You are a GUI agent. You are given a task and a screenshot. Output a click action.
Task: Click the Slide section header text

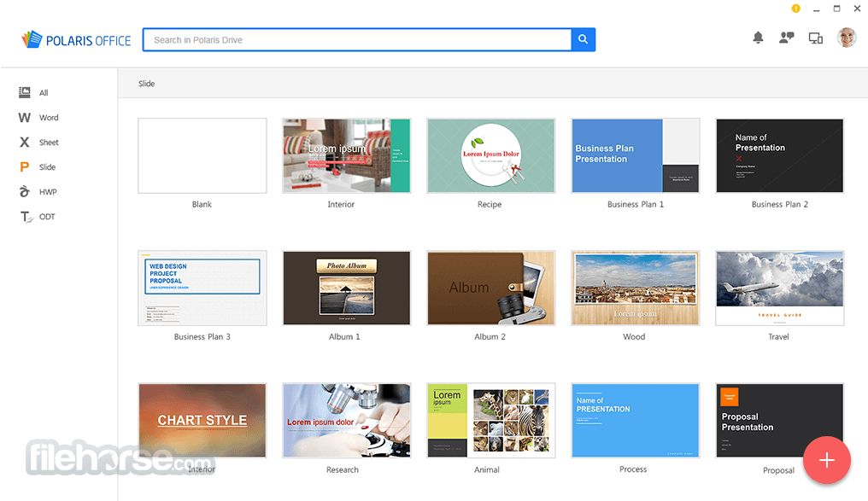(x=146, y=84)
